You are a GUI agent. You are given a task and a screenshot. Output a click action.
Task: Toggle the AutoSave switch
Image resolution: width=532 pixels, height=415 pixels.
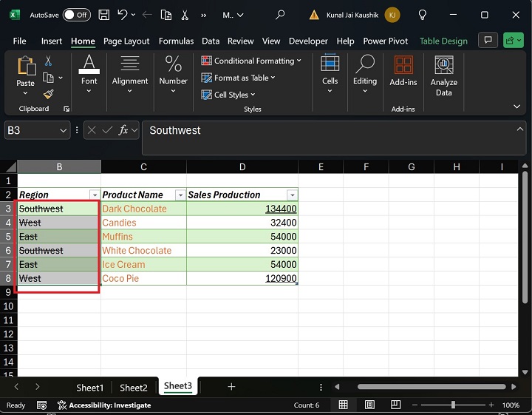[x=76, y=15]
